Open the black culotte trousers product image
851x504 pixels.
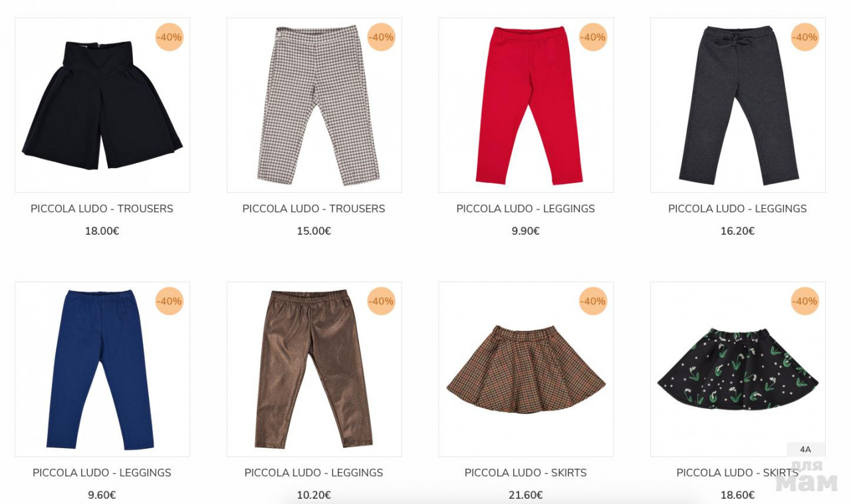click(102, 105)
